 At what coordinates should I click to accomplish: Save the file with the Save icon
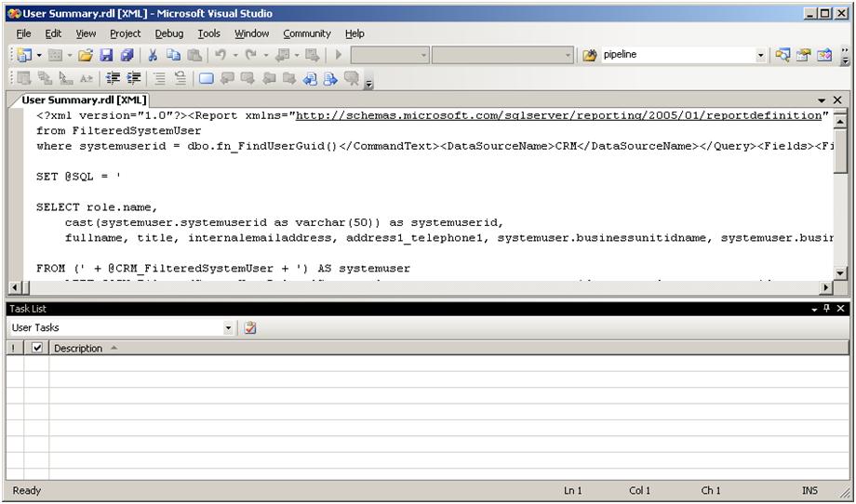[x=106, y=55]
